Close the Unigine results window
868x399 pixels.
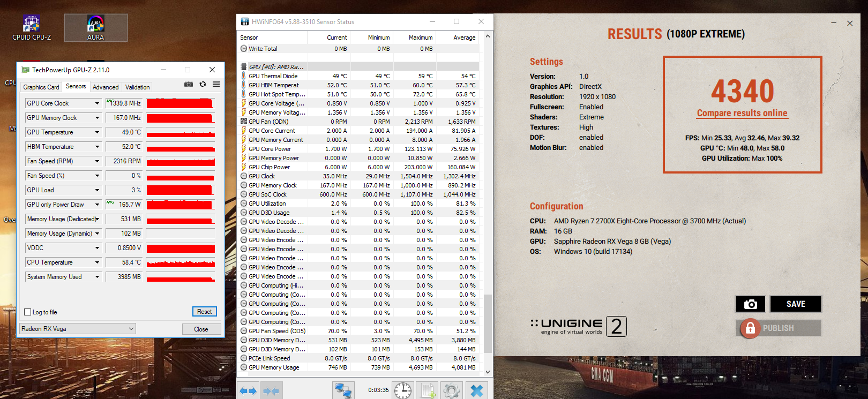850,23
